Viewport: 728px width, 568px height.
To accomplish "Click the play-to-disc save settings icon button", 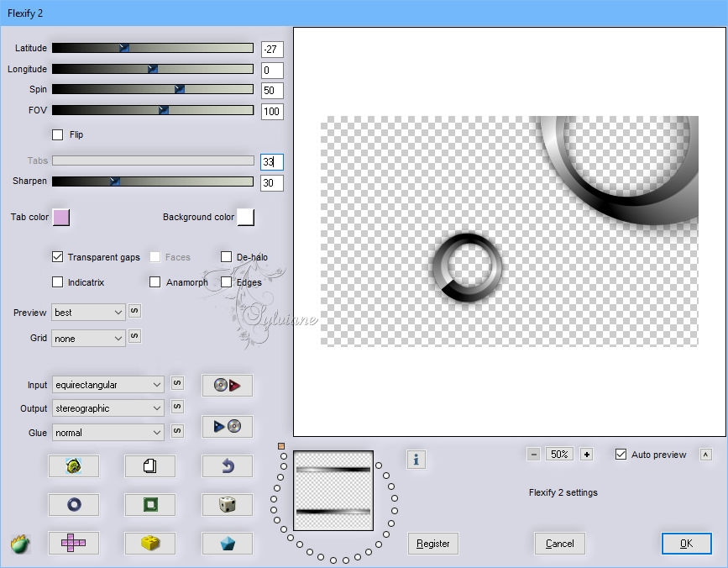I will tap(227, 426).
